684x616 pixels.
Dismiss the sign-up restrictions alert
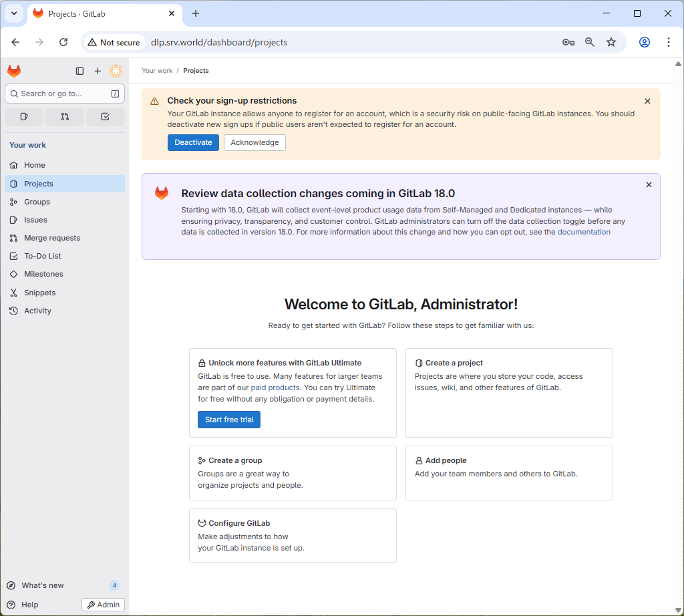(647, 101)
